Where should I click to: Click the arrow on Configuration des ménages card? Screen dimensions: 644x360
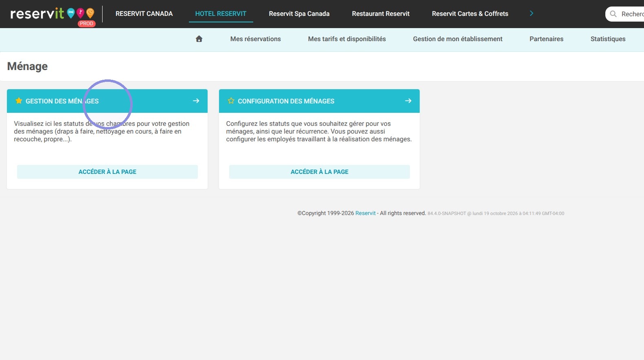coord(408,101)
